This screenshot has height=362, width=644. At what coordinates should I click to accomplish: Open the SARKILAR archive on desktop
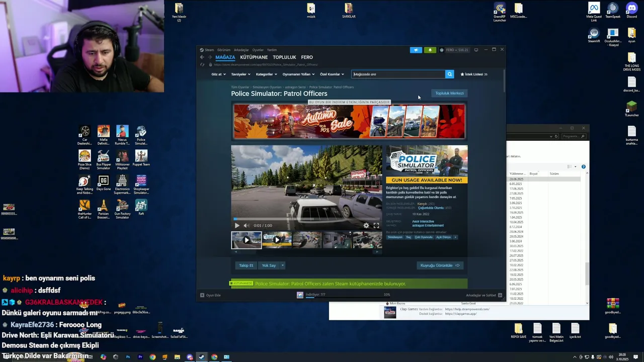tap(349, 11)
